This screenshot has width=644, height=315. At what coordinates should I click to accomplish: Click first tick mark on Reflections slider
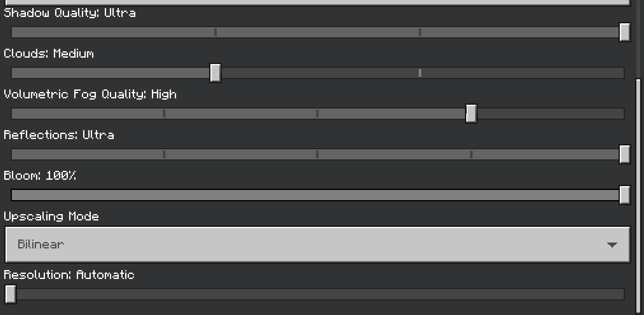(164, 154)
